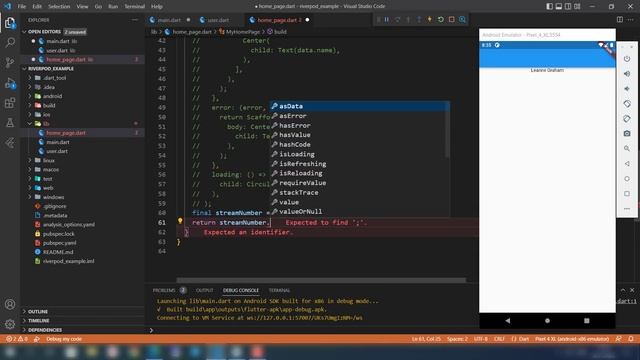Open the Testing flask view
This screenshot has width=640, height=360.
click(10, 122)
